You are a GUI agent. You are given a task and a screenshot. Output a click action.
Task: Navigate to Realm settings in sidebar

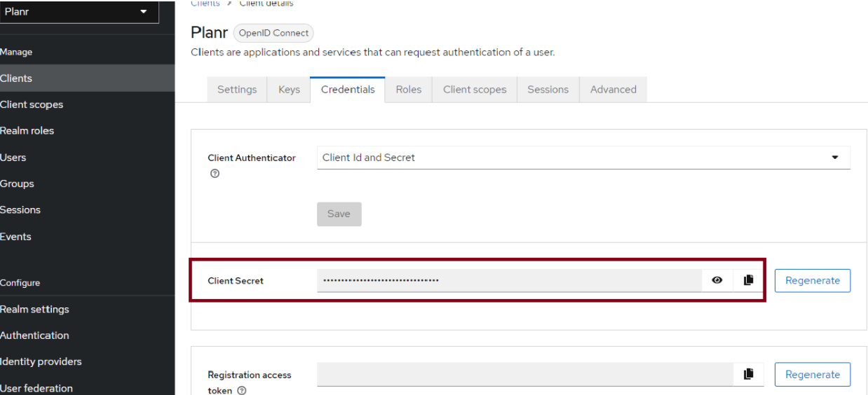click(34, 309)
